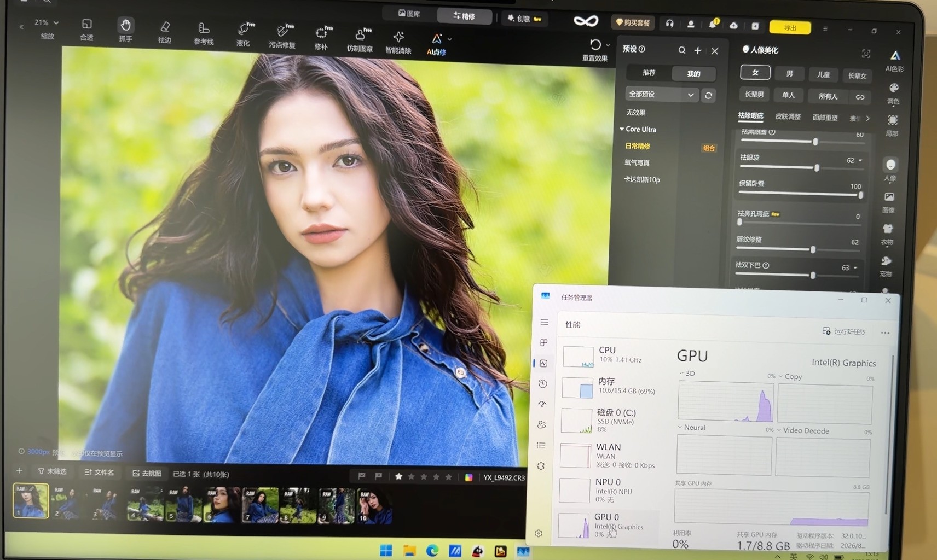Click 运行新任务 in Task Manager

[843, 331]
